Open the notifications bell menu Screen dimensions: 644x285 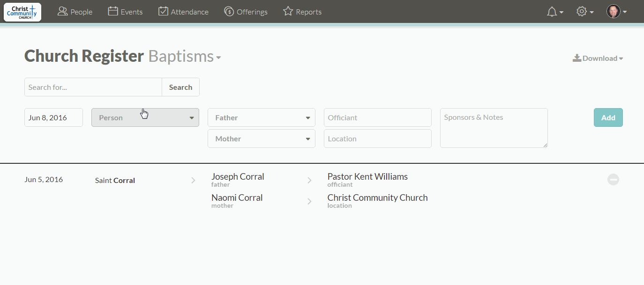[554, 12]
